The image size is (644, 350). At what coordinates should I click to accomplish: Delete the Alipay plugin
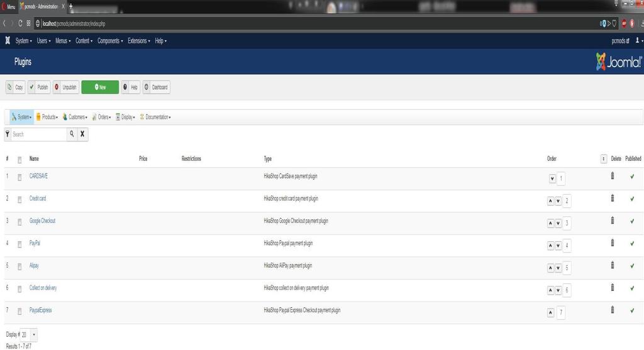(613, 265)
